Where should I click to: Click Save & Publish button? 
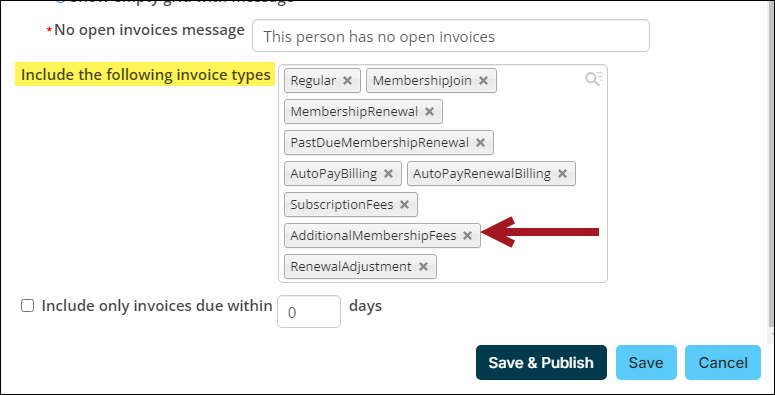coord(541,362)
